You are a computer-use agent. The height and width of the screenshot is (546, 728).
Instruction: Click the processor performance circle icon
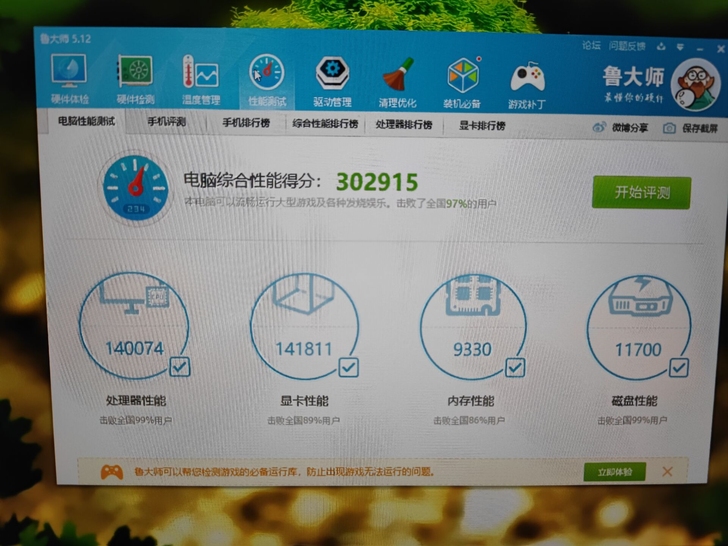(x=134, y=297)
